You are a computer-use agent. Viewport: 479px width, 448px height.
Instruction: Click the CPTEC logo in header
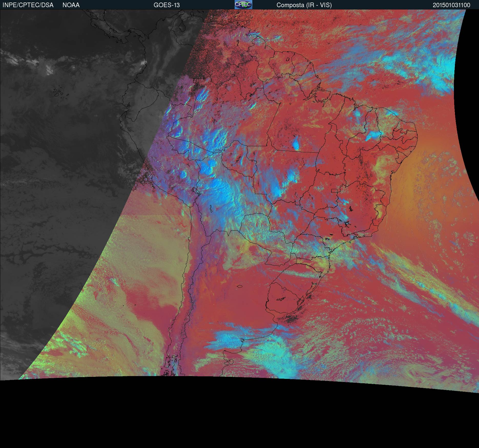coord(243,5)
